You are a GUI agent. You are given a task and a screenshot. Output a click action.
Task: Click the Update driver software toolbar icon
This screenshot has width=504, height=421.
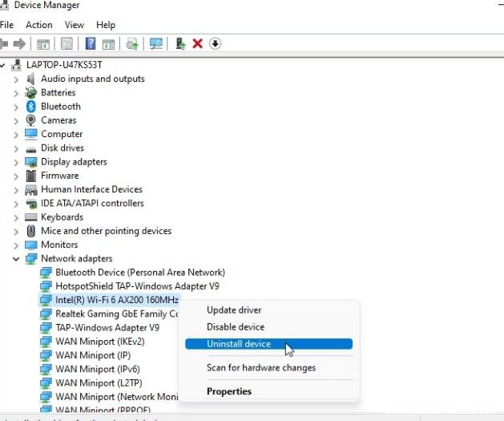tap(132, 44)
